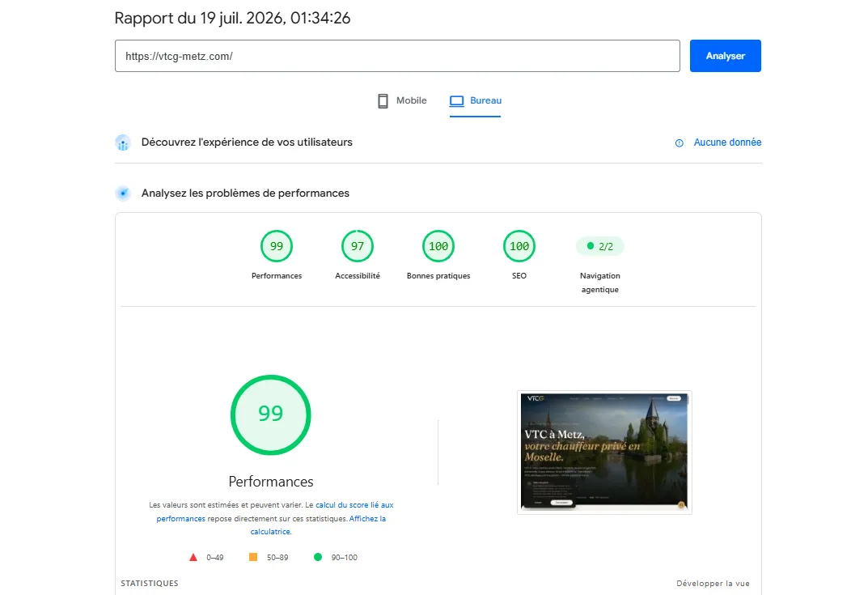Click the Analyser button
The image size is (868, 595).
(725, 56)
